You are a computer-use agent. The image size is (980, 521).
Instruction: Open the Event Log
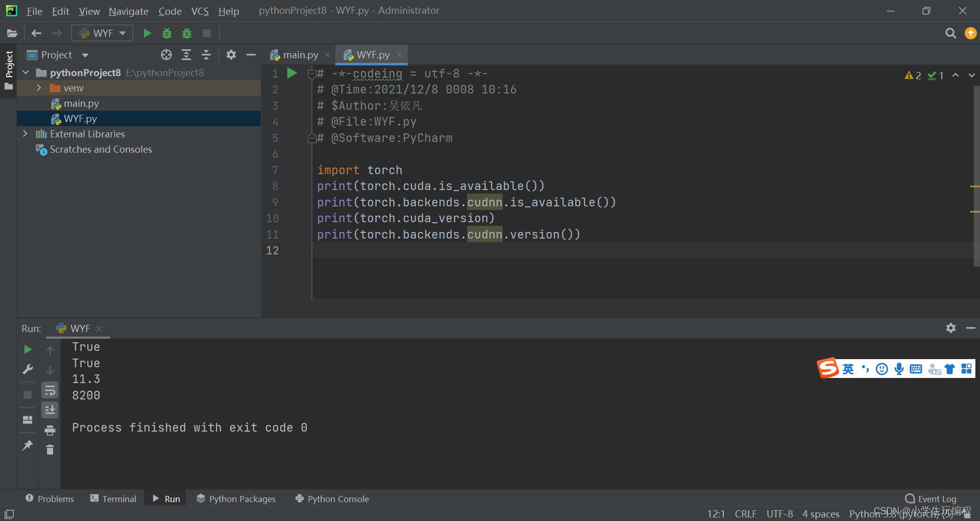[930, 499]
